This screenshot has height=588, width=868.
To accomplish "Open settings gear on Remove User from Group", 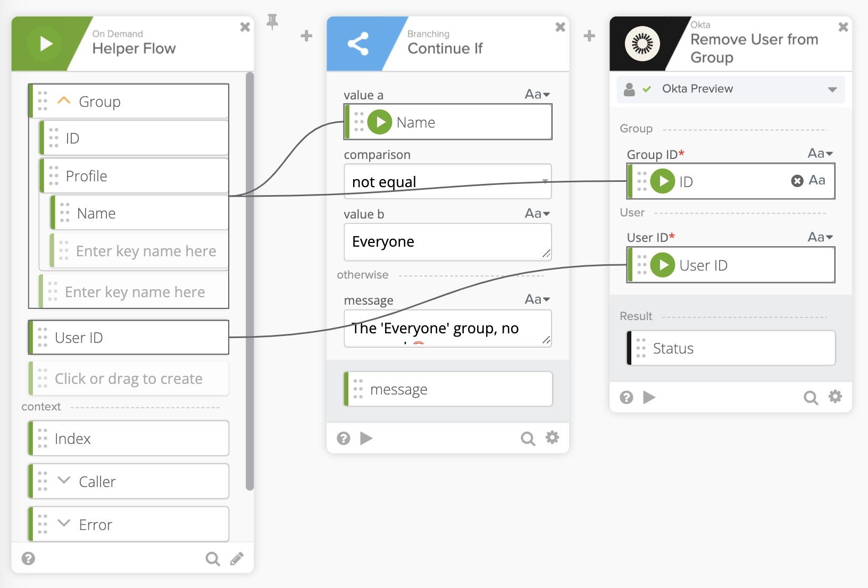I will (836, 397).
